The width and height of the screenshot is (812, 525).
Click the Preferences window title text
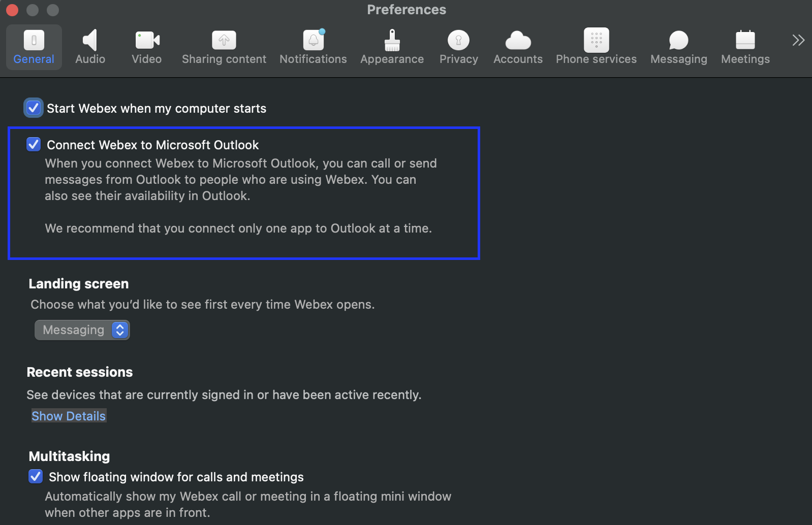(406, 10)
